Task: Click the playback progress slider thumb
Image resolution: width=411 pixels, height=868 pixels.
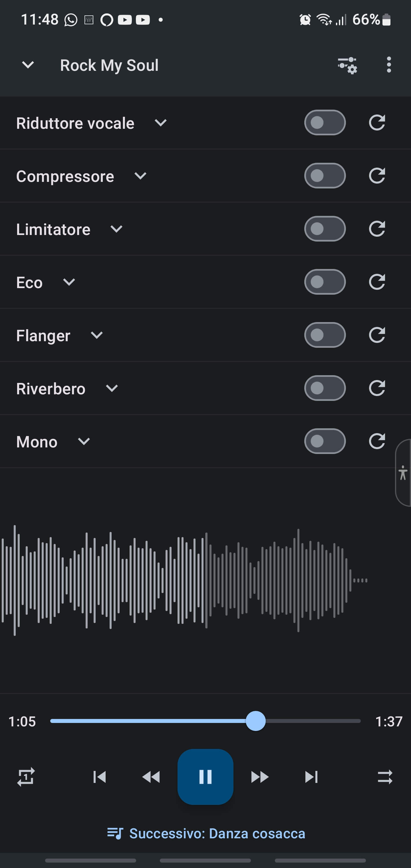Action: click(x=256, y=721)
